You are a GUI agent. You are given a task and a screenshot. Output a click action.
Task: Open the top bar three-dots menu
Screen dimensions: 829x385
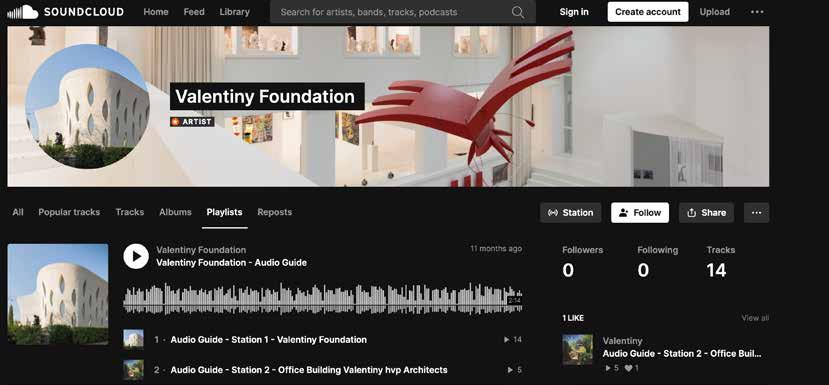[757, 12]
